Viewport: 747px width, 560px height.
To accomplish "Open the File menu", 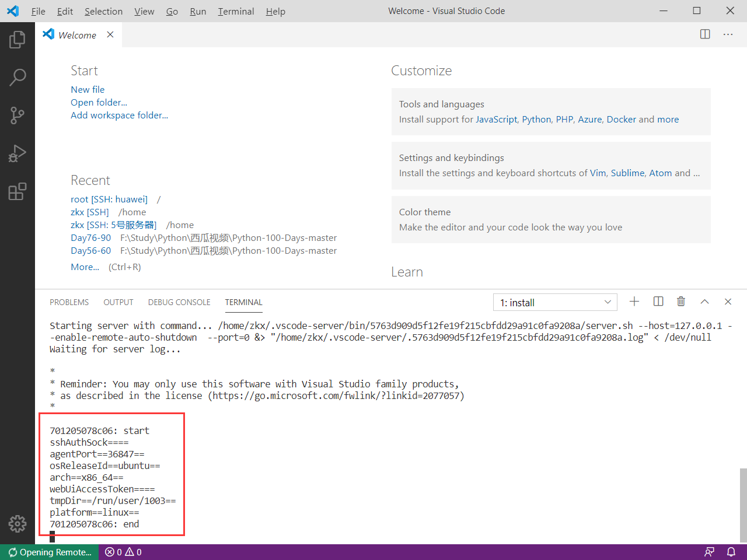I will pyautogui.click(x=39, y=11).
